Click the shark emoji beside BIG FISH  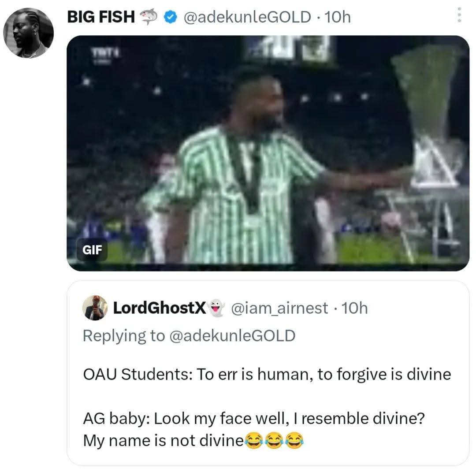pyautogui.click(x=149, y=17)
